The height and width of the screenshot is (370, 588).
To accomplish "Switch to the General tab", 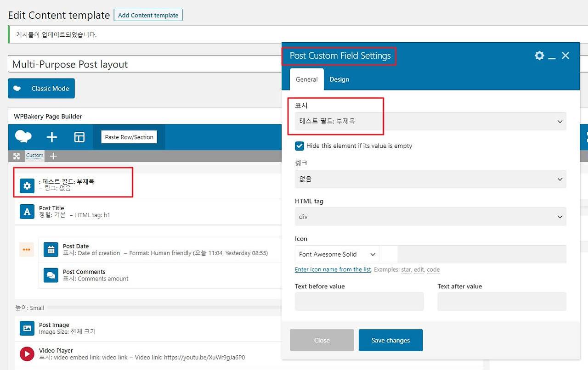I will click(307, 79).
